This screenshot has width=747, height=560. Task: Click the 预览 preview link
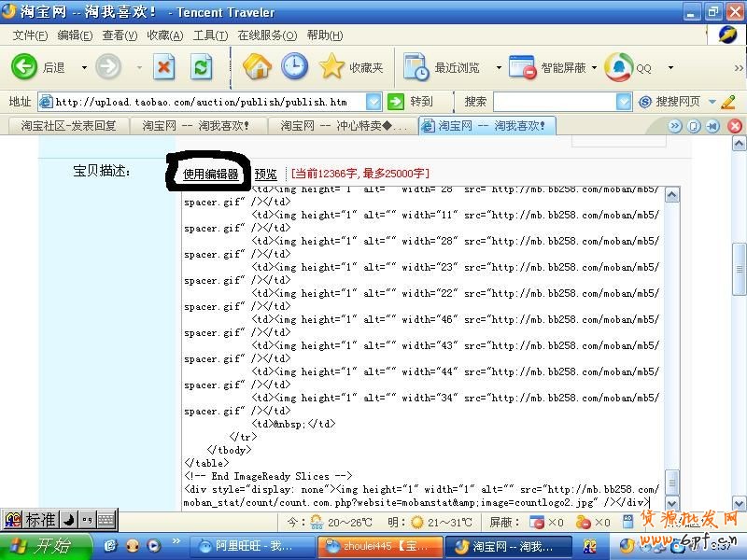click(265, 175)
